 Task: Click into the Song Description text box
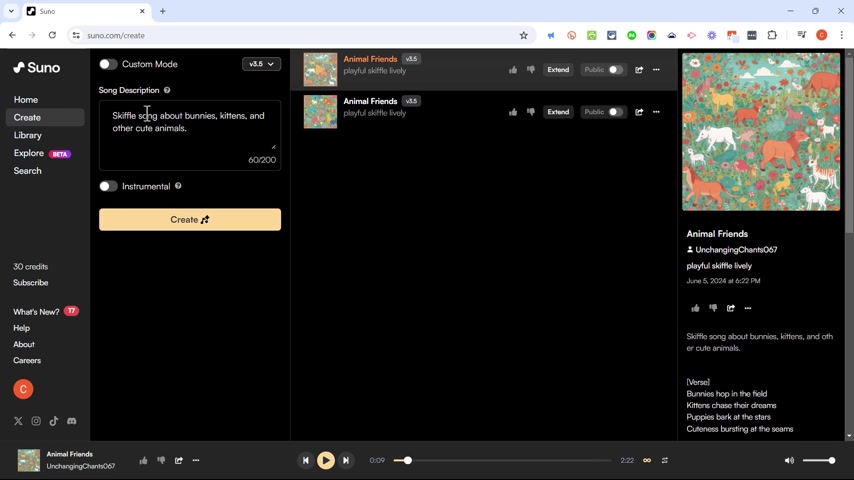[x=190, y=135]
